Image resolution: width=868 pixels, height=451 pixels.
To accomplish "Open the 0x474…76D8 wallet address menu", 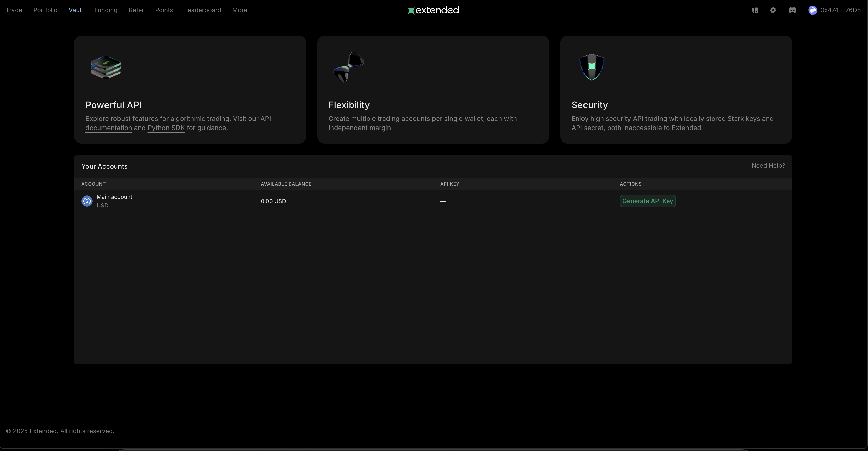I will click(x=840, y=10).
